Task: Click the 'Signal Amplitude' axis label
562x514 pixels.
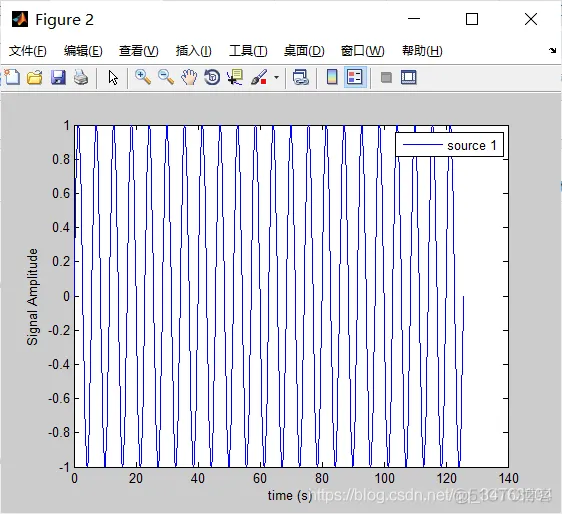Action: tap(32, 297)
